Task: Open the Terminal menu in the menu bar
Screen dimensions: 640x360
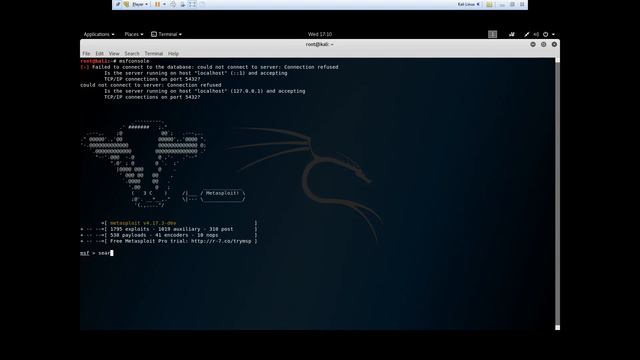Action: pyautogui.click(x=153, y=53)
